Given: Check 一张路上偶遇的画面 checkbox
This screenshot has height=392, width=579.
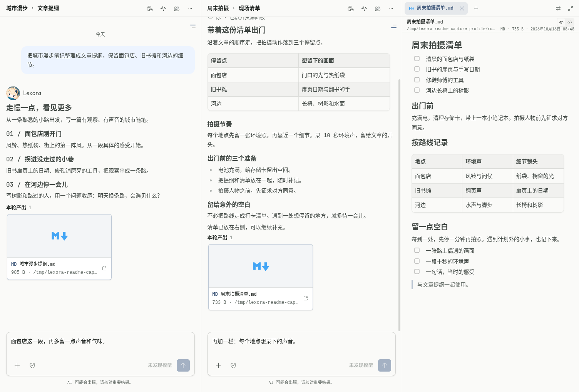Looking at the screenshot, I should point(417,250).
